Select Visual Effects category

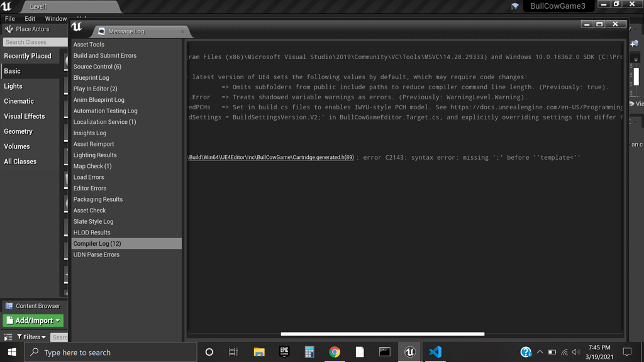click(x=30, y=116)
